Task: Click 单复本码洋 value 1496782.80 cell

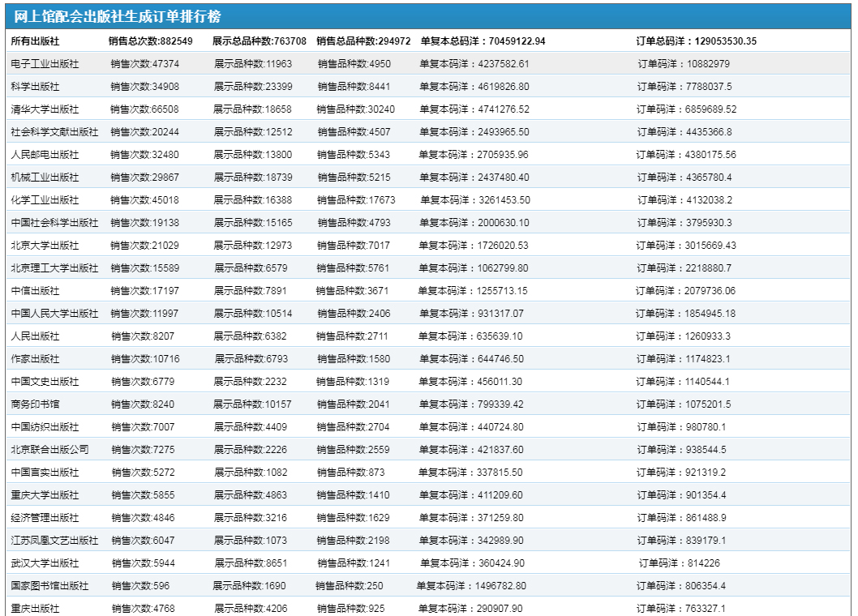Action: click(471, 586)
